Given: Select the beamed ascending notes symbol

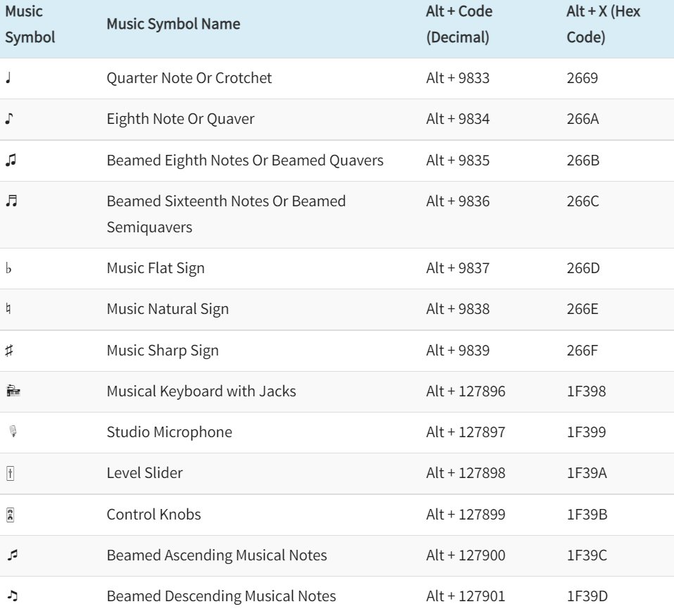Looking at the screenshot, I should pyautogui.click(x=11, y=555).
